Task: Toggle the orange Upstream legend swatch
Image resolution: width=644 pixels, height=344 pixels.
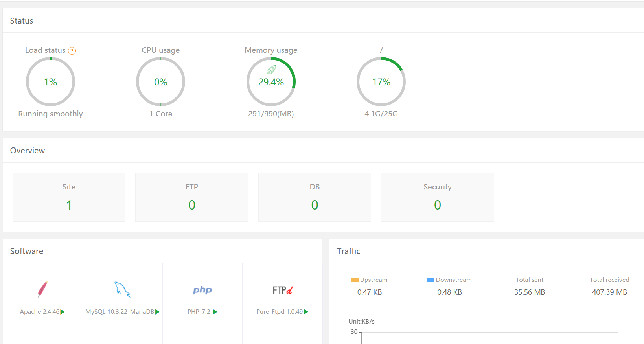Action: coord(355,280)
